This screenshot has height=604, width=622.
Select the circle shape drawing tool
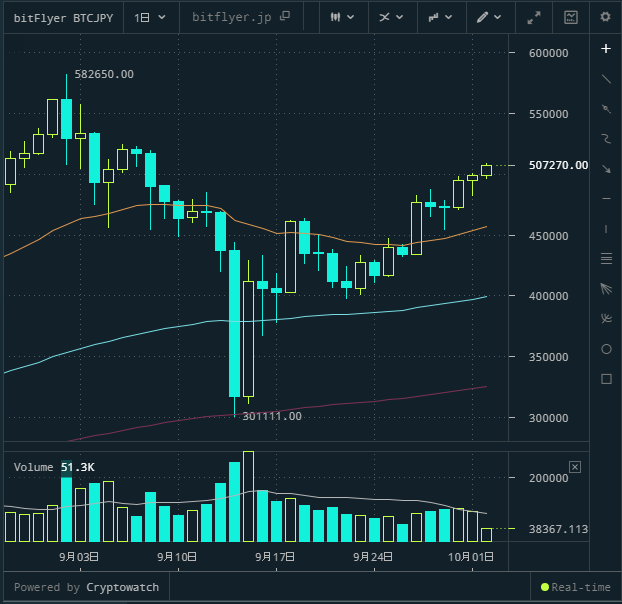coord(605,349)
